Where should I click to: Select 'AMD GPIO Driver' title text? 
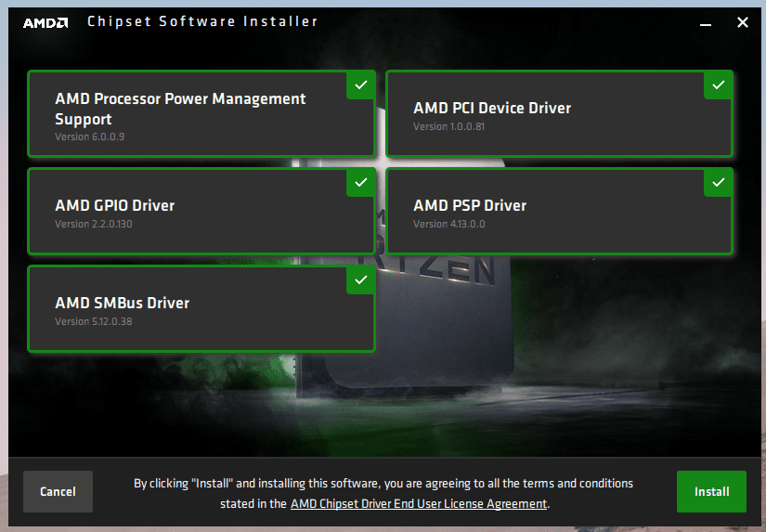point(115,206)
